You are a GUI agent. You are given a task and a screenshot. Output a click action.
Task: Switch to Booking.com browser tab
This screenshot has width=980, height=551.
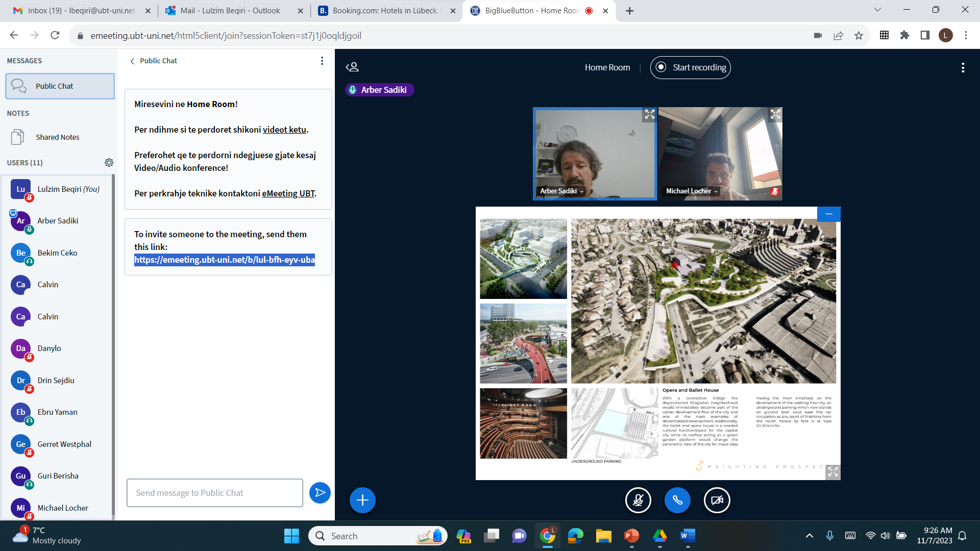point(385,11)
